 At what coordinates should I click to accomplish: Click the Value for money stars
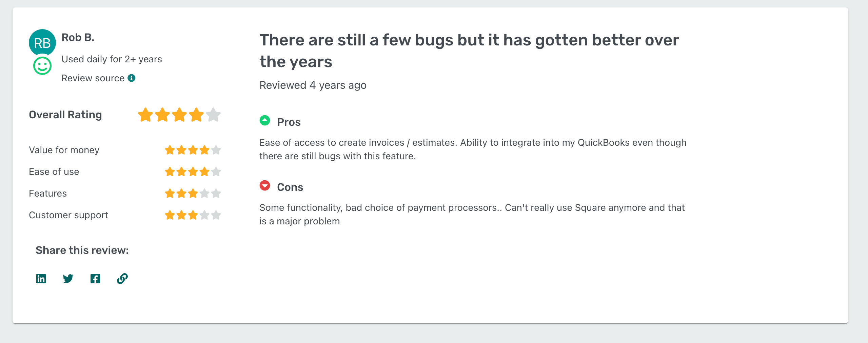tap(193, 150)
